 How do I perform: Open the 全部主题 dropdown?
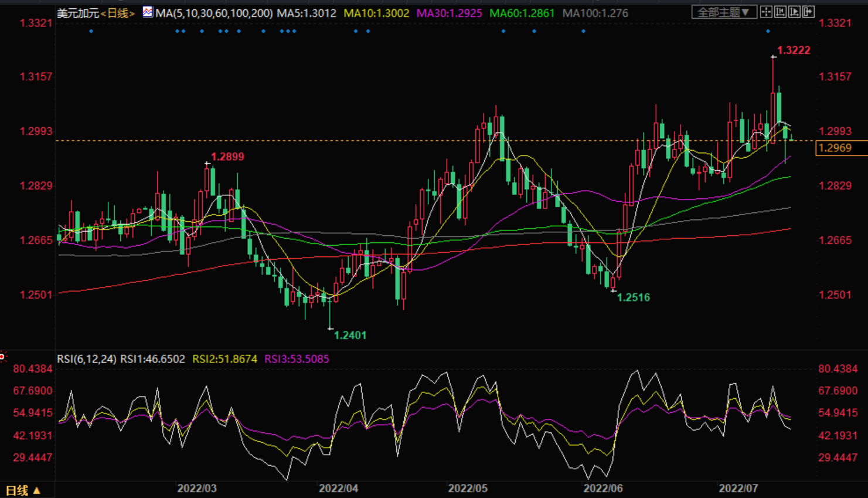point(723,12)
